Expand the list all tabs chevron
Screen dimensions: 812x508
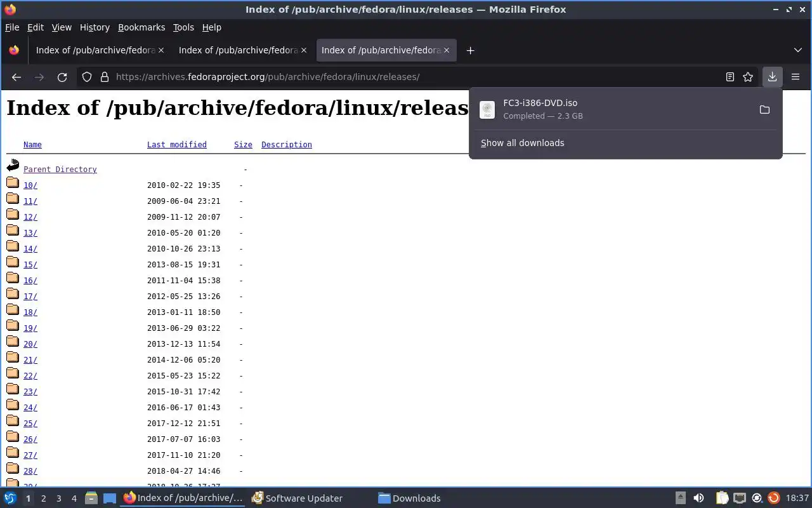[x=798, y=50]
